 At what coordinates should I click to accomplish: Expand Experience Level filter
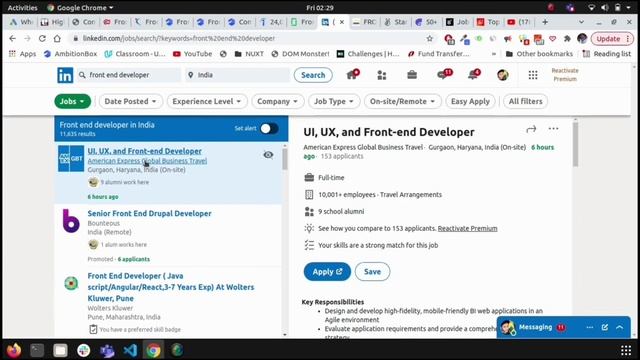[207, 101]
